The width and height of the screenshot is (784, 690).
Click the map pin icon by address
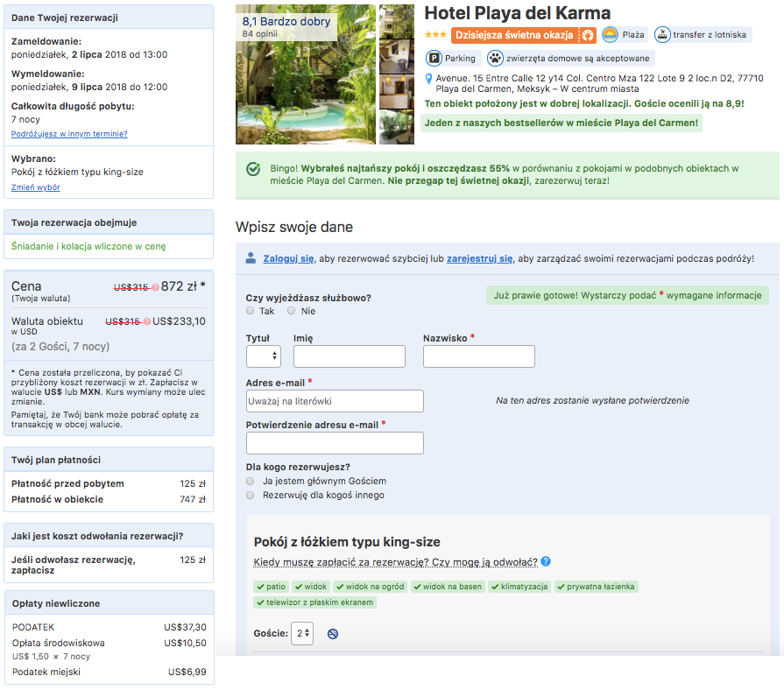(428, 79)
